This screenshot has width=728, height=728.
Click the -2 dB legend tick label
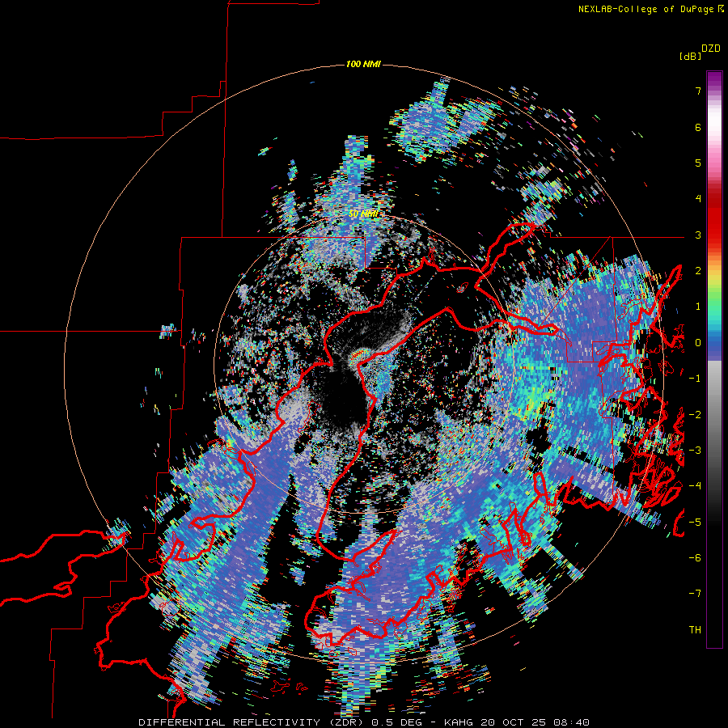point(695,415)
